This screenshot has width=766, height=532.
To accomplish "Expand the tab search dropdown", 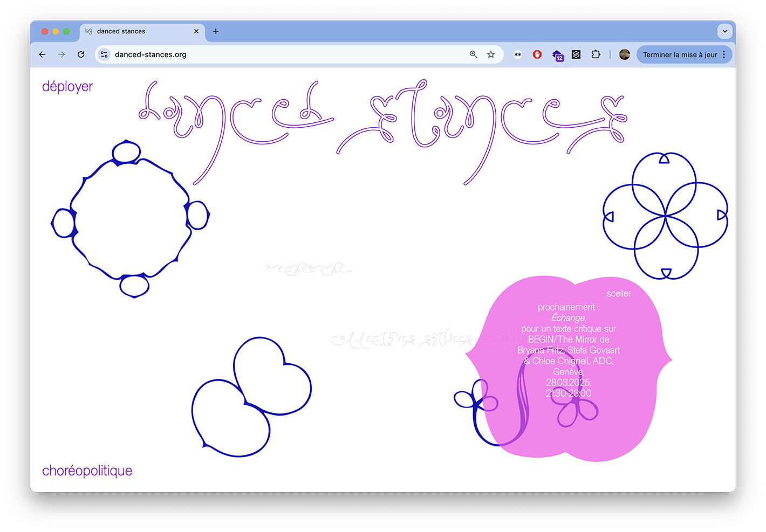I will (725, 31).
